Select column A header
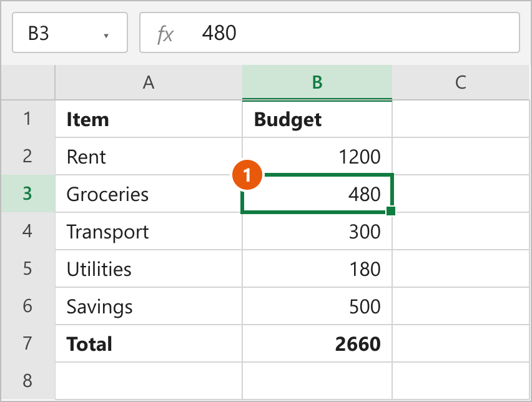The width and height of the screenshot is (532, 402). coord(149,82)
